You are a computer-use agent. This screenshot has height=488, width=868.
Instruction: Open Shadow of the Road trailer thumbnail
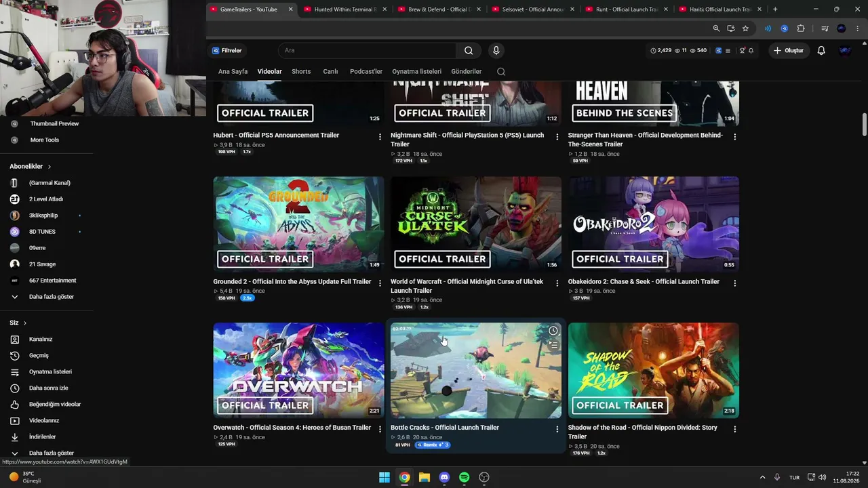click(654, 370)
